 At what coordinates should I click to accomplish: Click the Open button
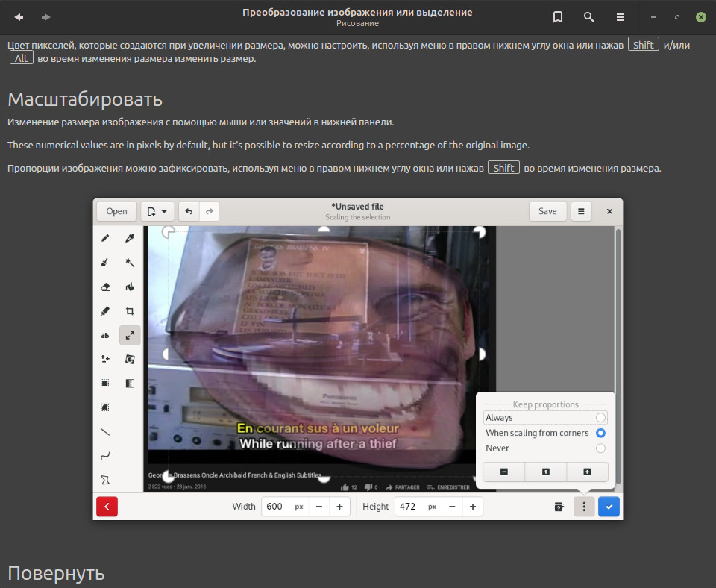click(x=116, y=211)
